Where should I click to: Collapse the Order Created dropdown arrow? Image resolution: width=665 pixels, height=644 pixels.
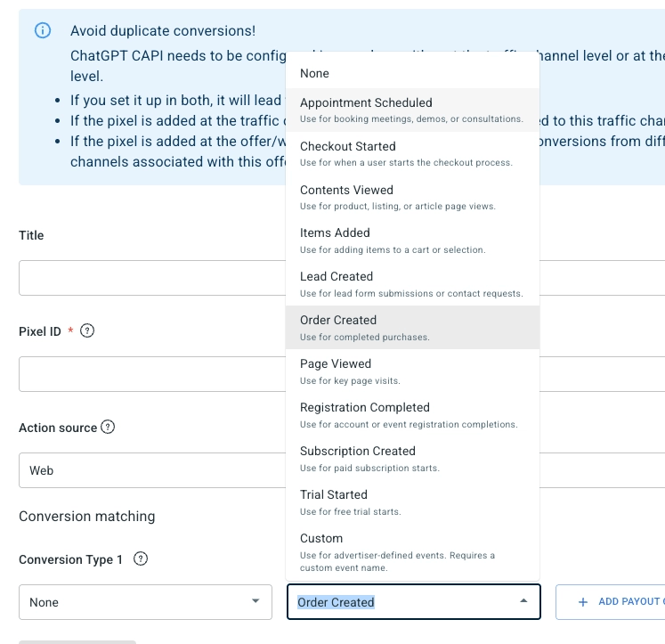pyautogui.click(x=523, y=600)
